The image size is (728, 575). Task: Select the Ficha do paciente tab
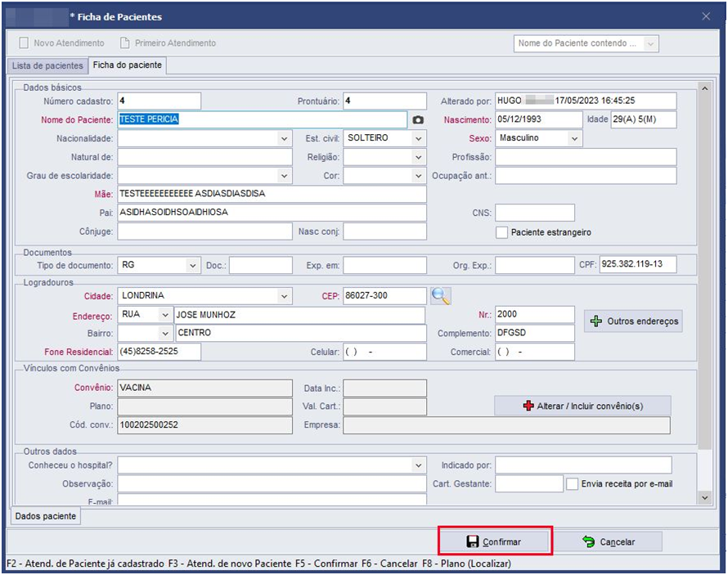(x=128, y=65)
